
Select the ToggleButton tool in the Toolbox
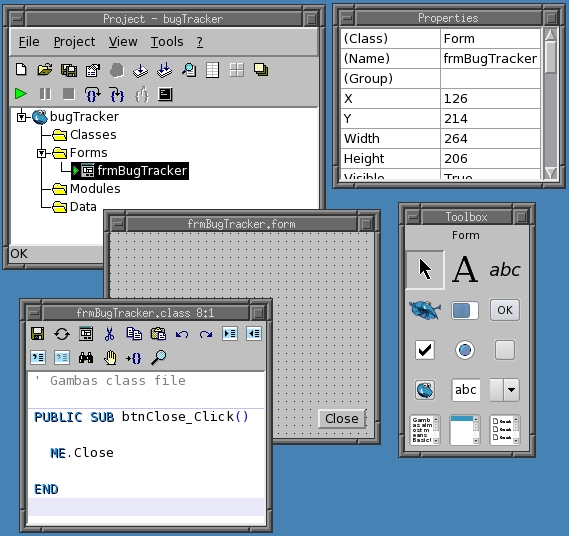point(505,350)
